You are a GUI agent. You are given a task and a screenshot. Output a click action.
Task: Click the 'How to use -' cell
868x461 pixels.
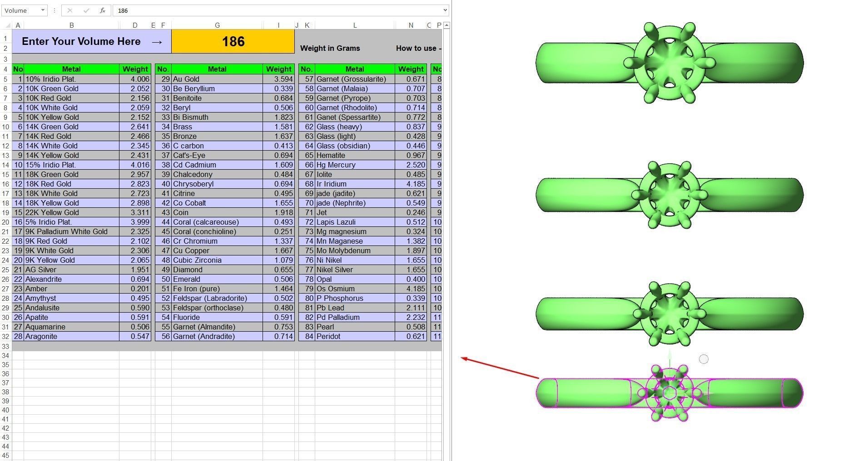pyautogui.click(x=418, y=48)
